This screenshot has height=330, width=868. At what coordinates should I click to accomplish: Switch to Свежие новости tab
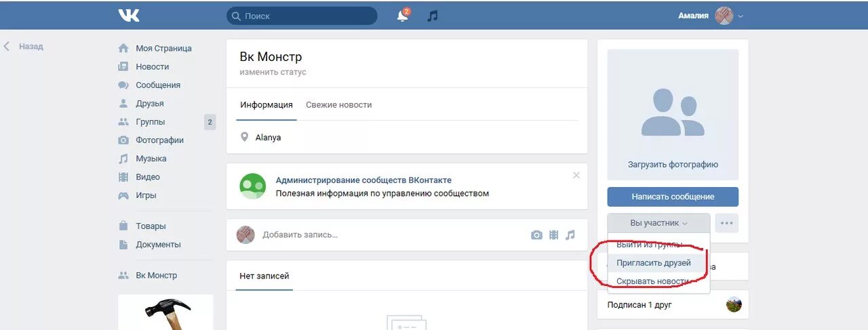tap(338, 105)
